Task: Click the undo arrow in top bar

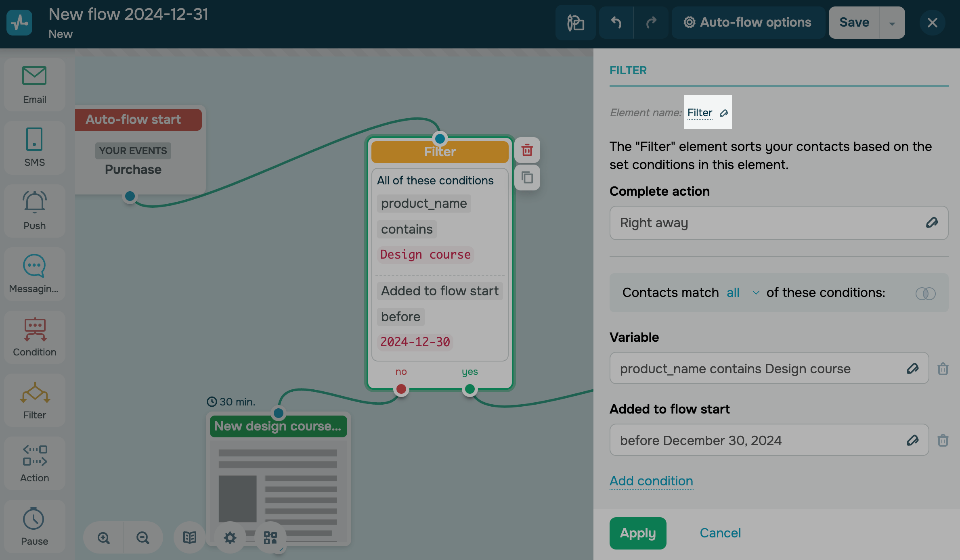Action: [x=616, y=23]
